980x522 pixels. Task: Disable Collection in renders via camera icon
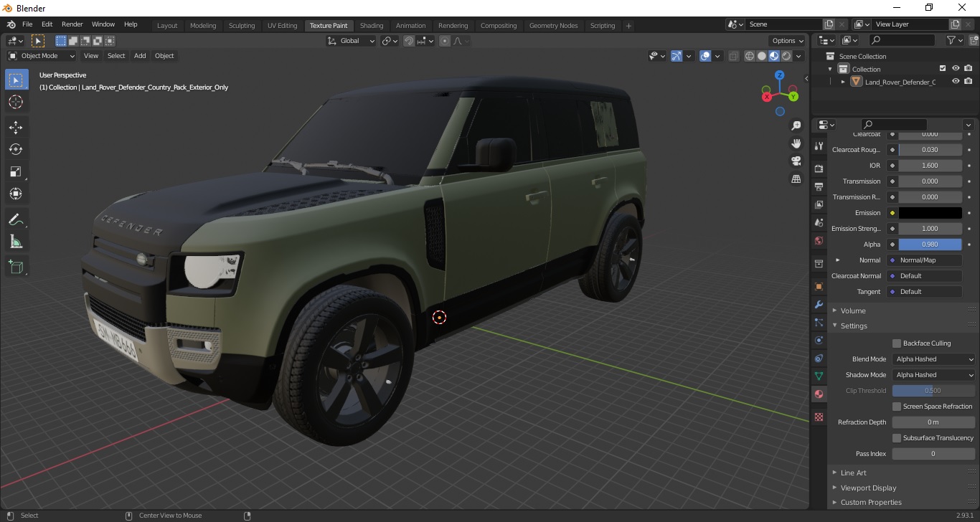969,69
